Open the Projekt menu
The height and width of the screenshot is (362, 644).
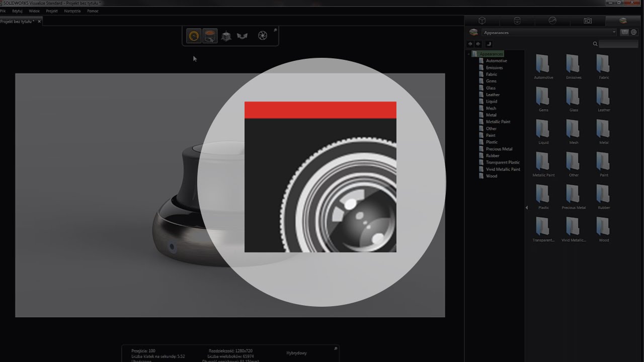[52, 11]
